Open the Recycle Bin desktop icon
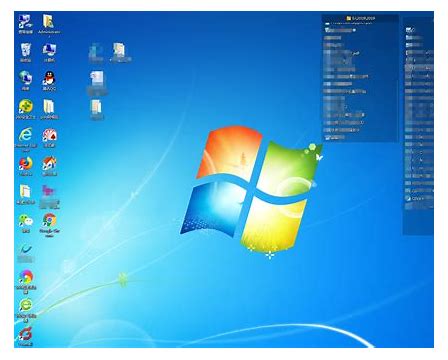The height and width of the screenshot is (360, 448). coord(26,50)
